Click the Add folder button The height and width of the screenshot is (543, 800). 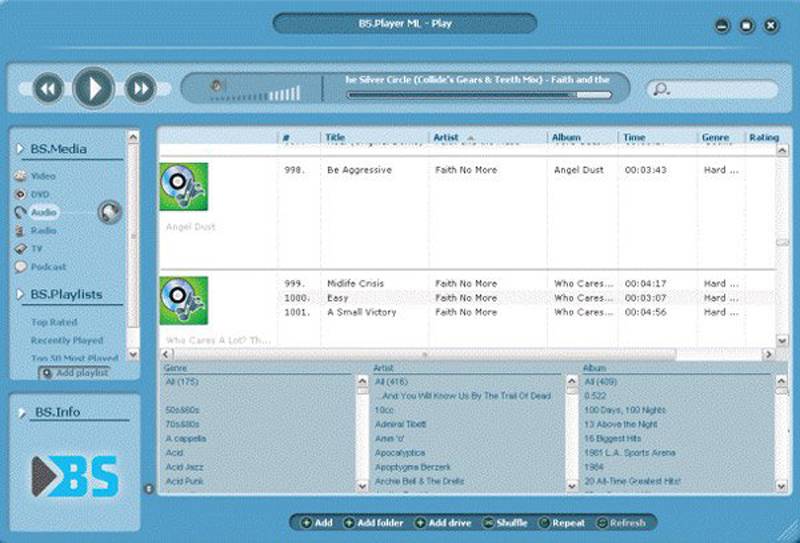373,523
